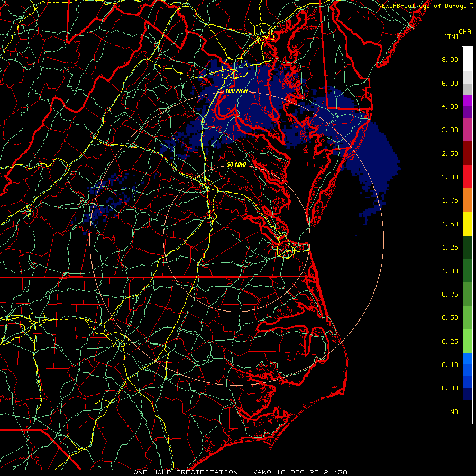
Task: Click the dark red 2.50 legend swatch
Action: point(467,153)
